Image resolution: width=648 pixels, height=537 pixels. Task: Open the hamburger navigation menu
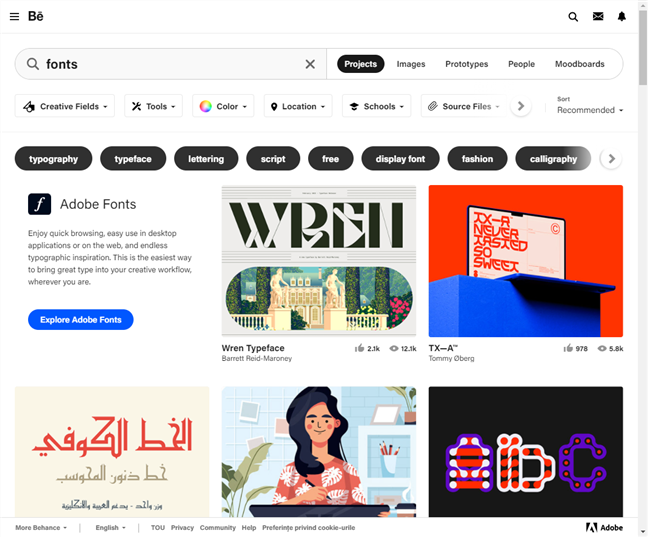click(14, 17)
